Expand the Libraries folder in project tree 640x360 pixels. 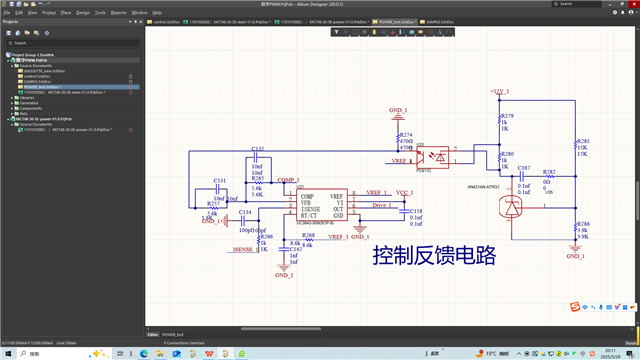tap(12, 98)
